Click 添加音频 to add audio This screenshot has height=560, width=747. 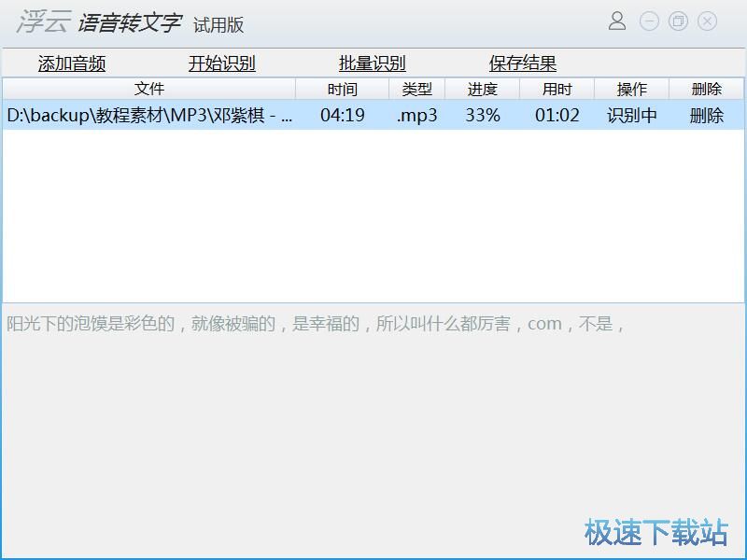click(x=72, y=63)
